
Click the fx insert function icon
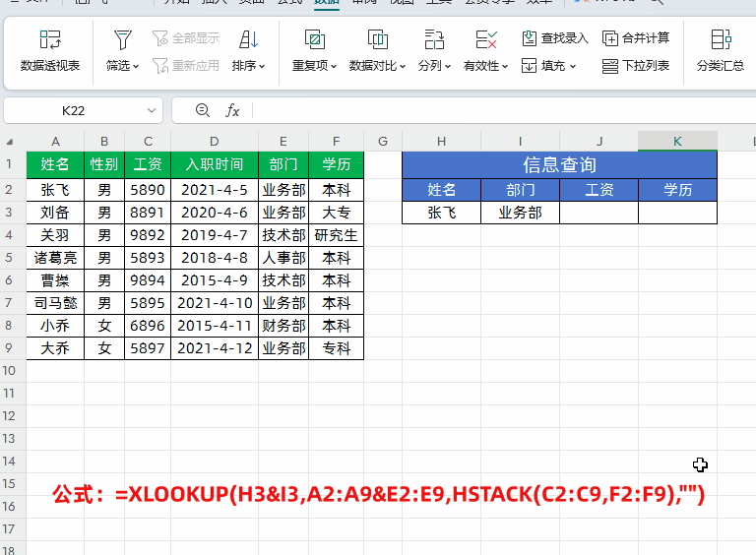tap(232, 111)
